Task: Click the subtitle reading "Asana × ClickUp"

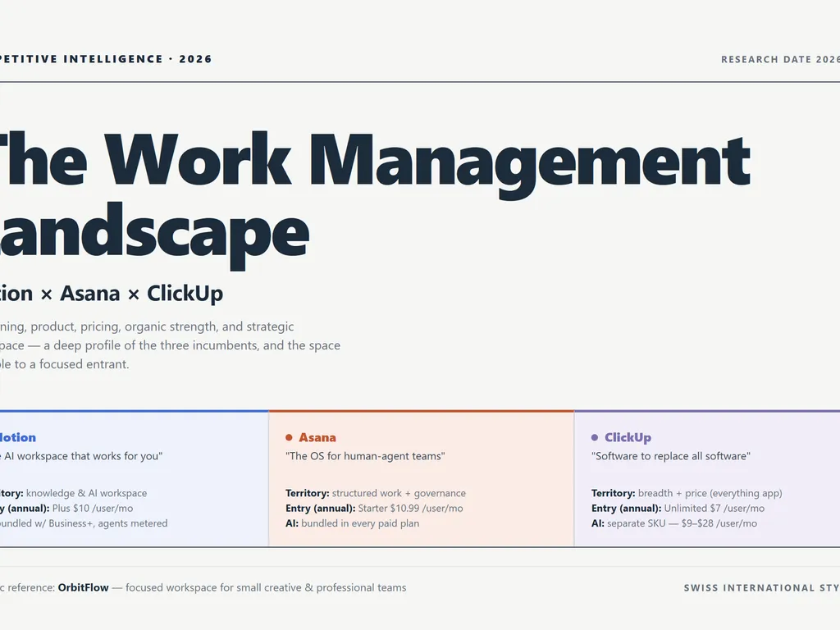Action: pyautogui.click(x=141, y=293)
